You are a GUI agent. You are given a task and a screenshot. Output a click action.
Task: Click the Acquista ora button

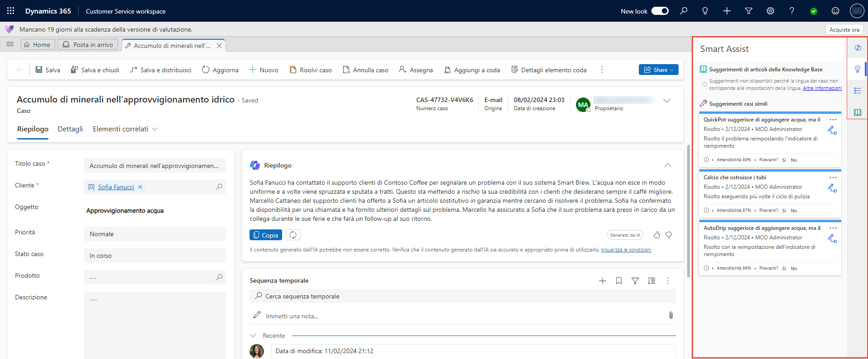pos(844,29)
